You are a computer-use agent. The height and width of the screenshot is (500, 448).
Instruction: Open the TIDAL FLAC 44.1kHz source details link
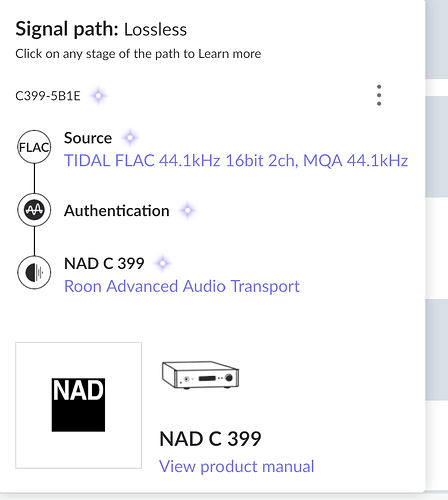(x=236, y=161)
